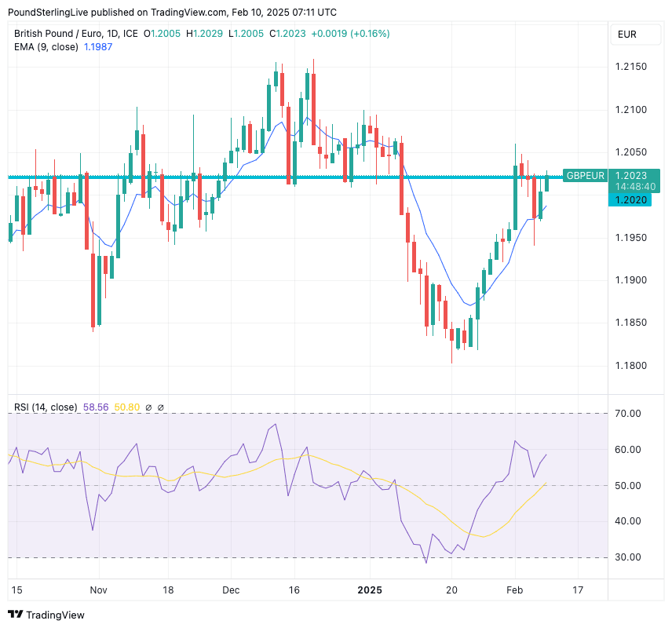Click the +0.0019 (+0.16%) price change value

click(x=350, y=34)
